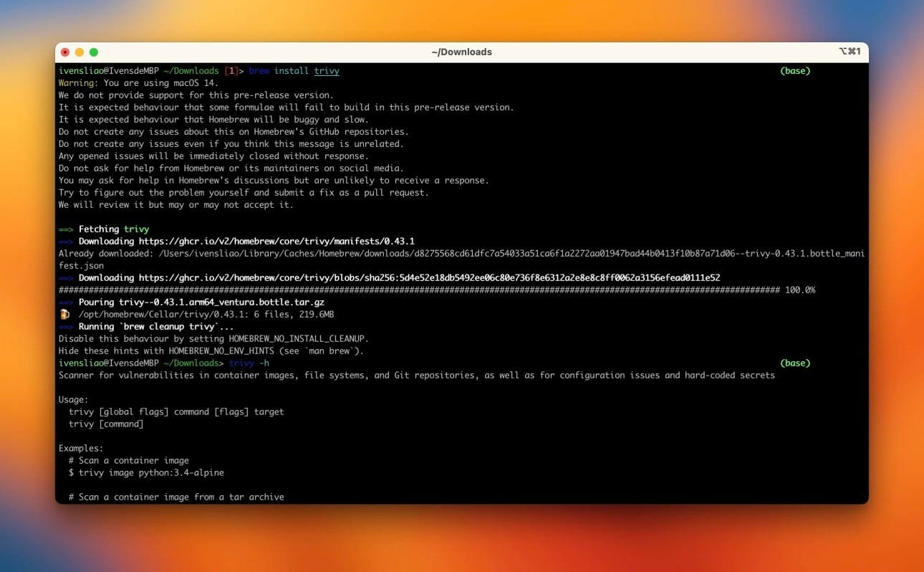The height and width of the screenshot is (572, 924).
Task: Maximize the terminal with the green button
Action: point(94,52)
